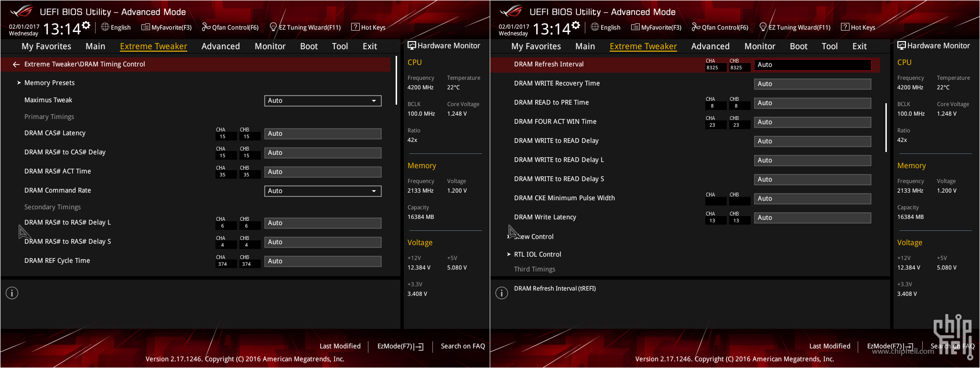The height and width of the screenshot is (368, 980).
Task: Select the DRAM Write Latency field
Action: point(813,217)
